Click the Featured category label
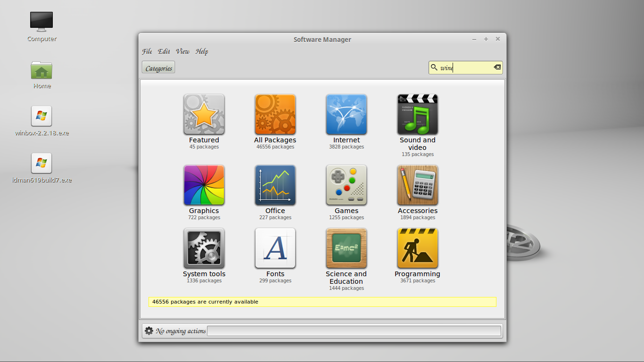 pyautogui.click(x=204, y=140)
